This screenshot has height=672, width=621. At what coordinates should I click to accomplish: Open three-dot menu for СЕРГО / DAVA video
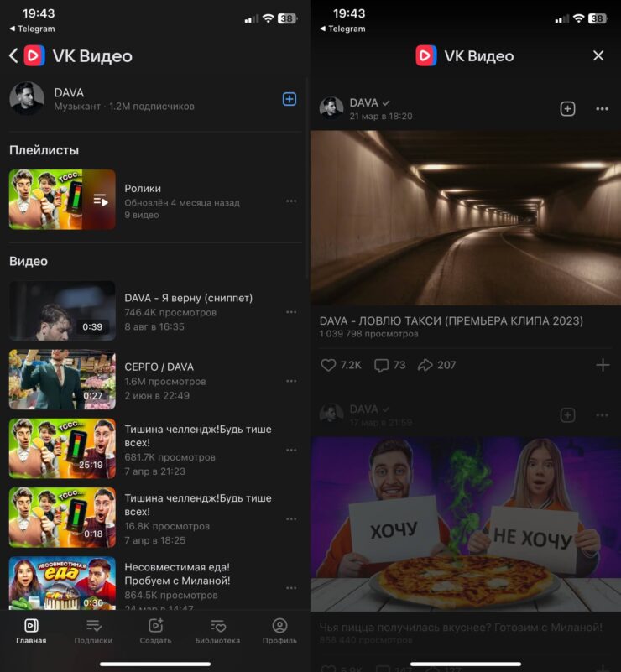(x=291, y=381)
